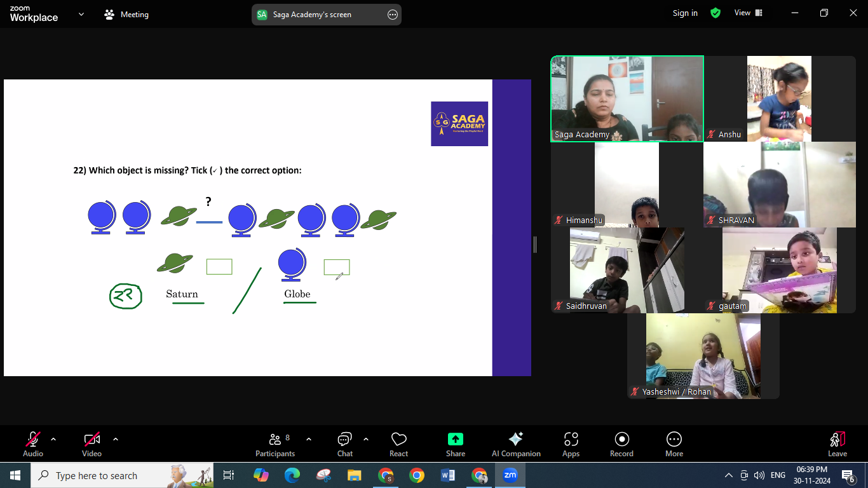Click the question text about missing object
This screenshot has height=488, width=868.
[187, 170]
